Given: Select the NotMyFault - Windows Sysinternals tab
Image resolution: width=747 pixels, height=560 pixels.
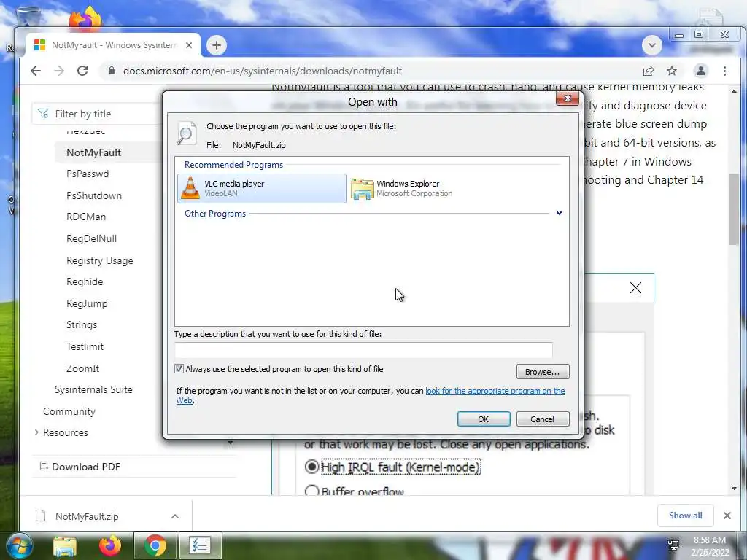Looking at the screenshot, I should [112, 45].
